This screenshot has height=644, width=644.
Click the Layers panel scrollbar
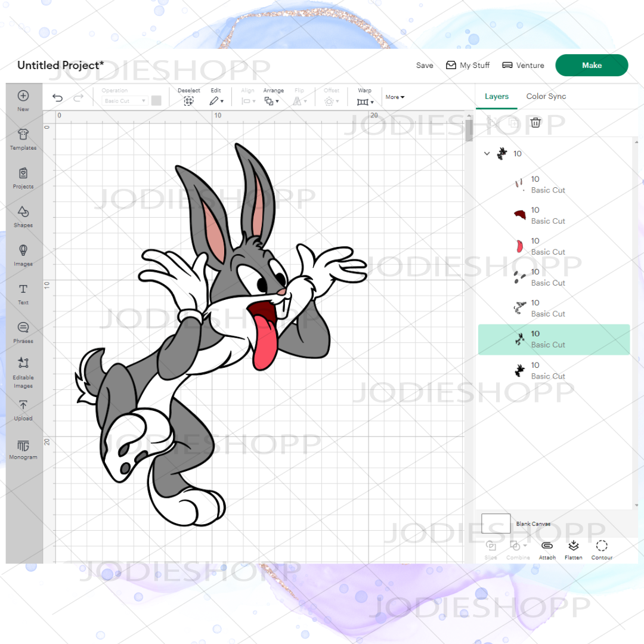coord(636,323)
